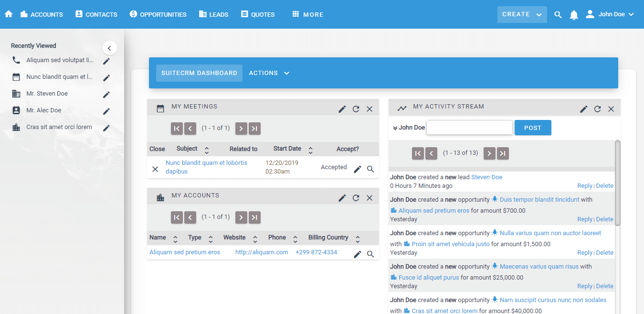View details of Aliquam sed pretium eros account row
This screenshot has width=644, height=314.
[x=370, y=254]
